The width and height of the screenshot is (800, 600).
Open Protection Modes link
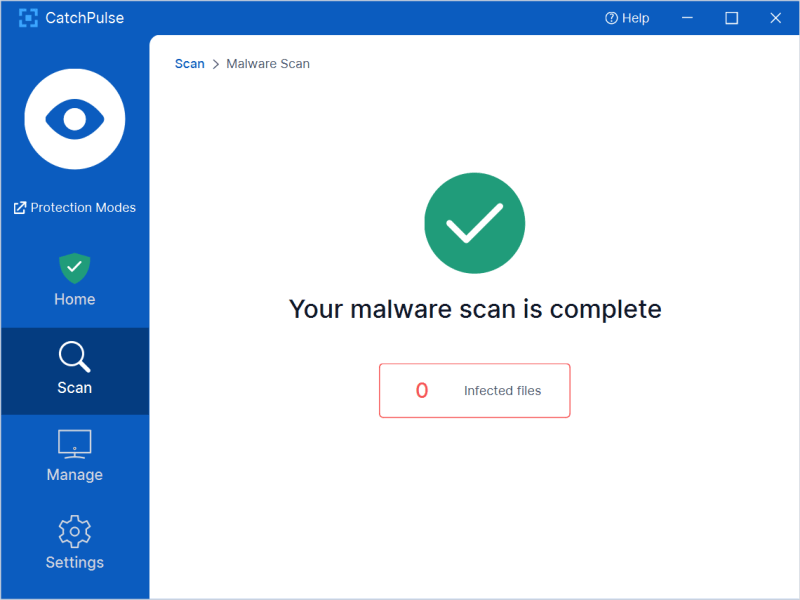coord(75,208)
